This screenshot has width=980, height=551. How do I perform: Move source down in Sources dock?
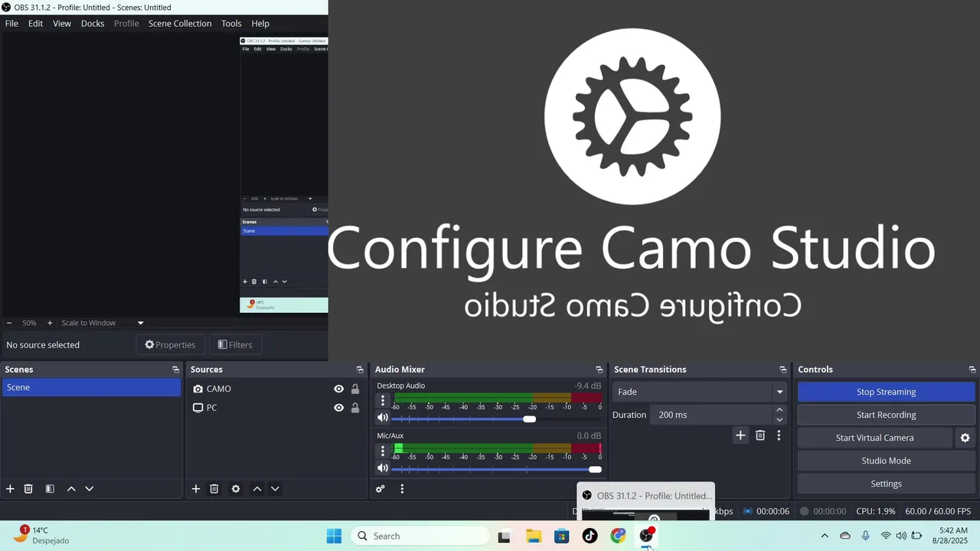coord(275,489)
